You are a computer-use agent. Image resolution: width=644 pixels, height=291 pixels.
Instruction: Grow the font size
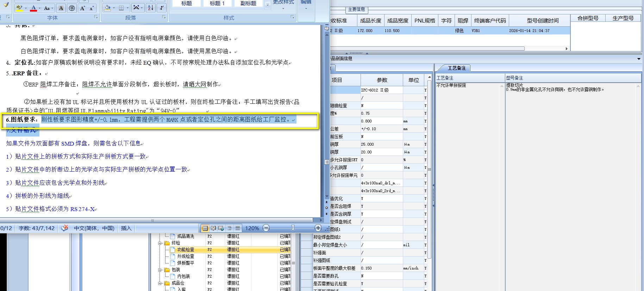[x=82, y=8]
